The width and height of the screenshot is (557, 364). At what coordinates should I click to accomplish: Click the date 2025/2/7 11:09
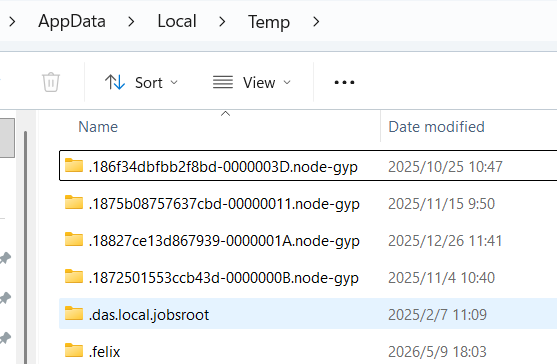click(437, 314)
